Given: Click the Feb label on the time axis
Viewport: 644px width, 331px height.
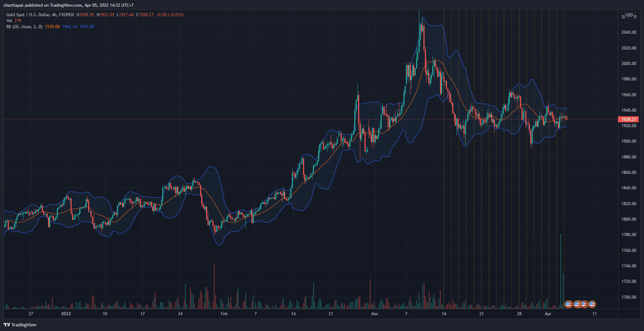Looking at the screenshot, I should 224,314.
